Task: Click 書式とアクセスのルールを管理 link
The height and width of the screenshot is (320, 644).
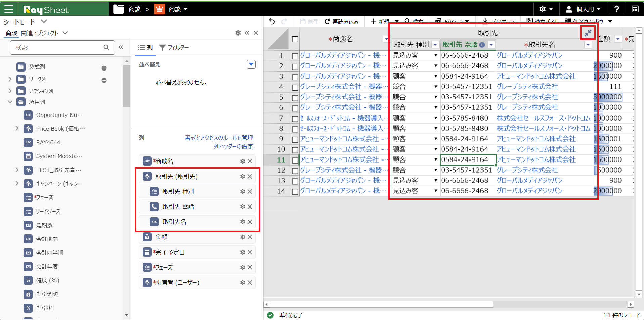Action: coord(219,138)
